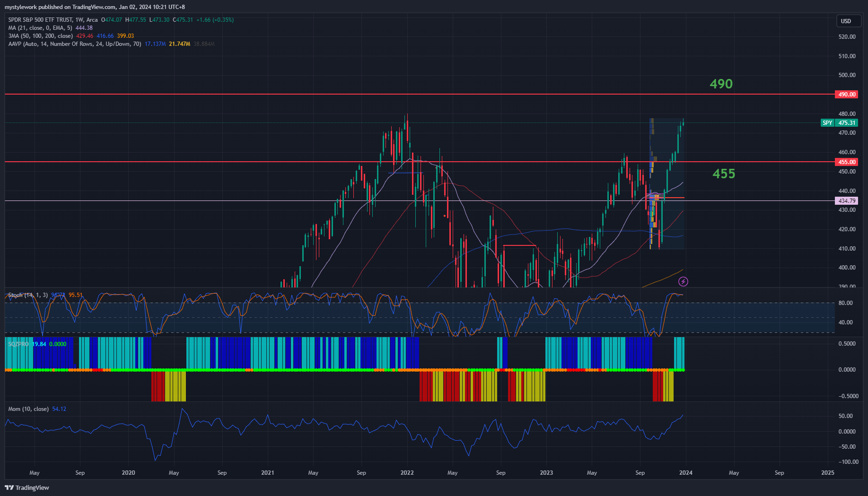Click the Stoch value 95.51
The width and height of the screenshot is (868, 496).
[x=76, y=295]
